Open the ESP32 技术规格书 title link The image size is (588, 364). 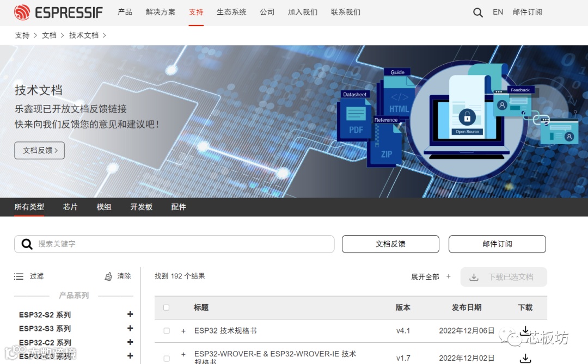tap(225, 331)
